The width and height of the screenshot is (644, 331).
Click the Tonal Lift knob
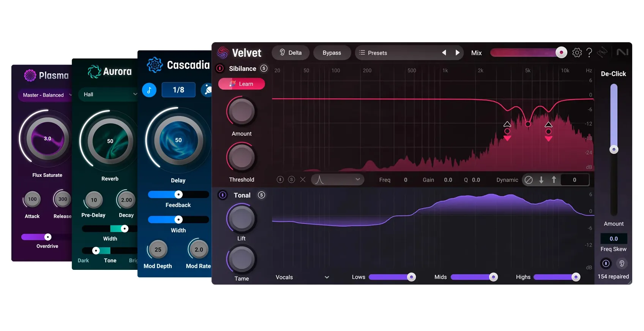click(241, 219)
